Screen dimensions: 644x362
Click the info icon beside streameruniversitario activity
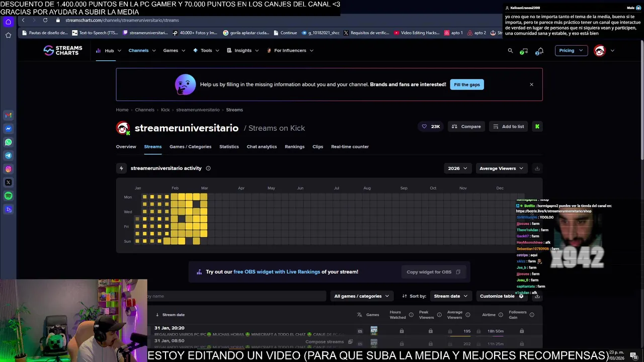208,168
